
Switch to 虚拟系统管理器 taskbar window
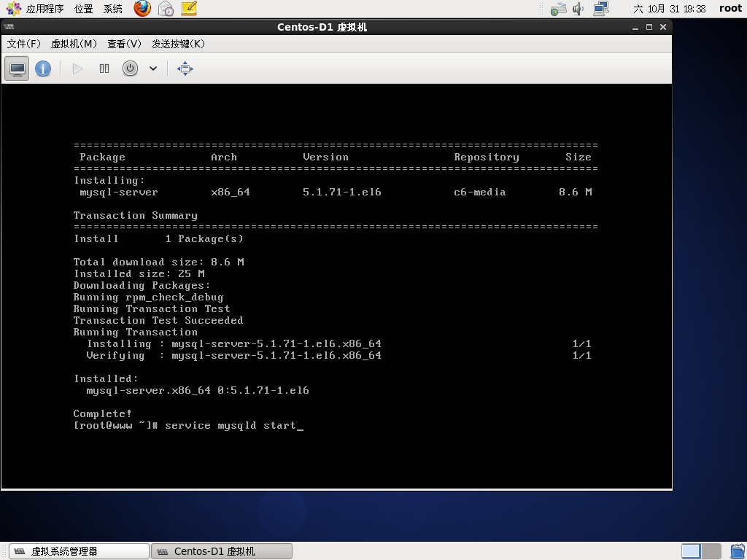(79, 551)
